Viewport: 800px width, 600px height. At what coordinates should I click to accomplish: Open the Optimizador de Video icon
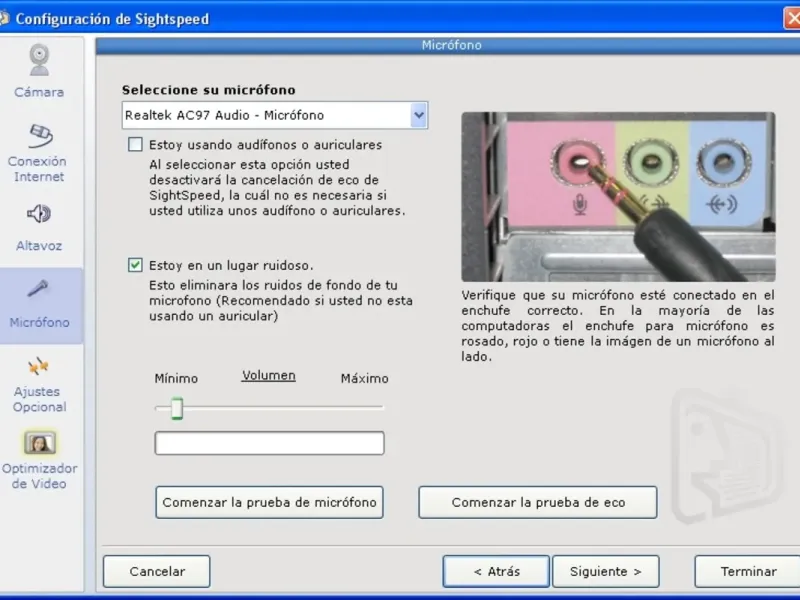(40, 443)
